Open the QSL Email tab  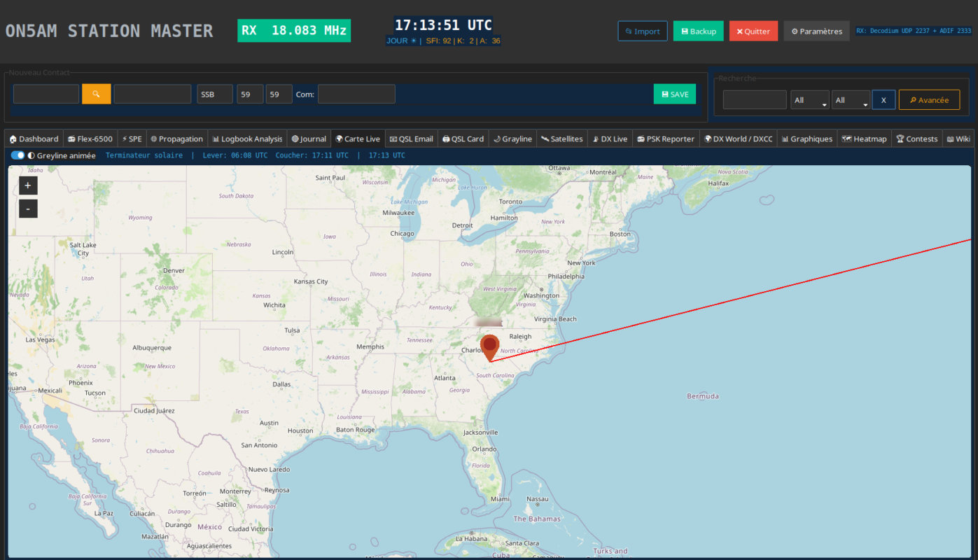tap(412, 139)
